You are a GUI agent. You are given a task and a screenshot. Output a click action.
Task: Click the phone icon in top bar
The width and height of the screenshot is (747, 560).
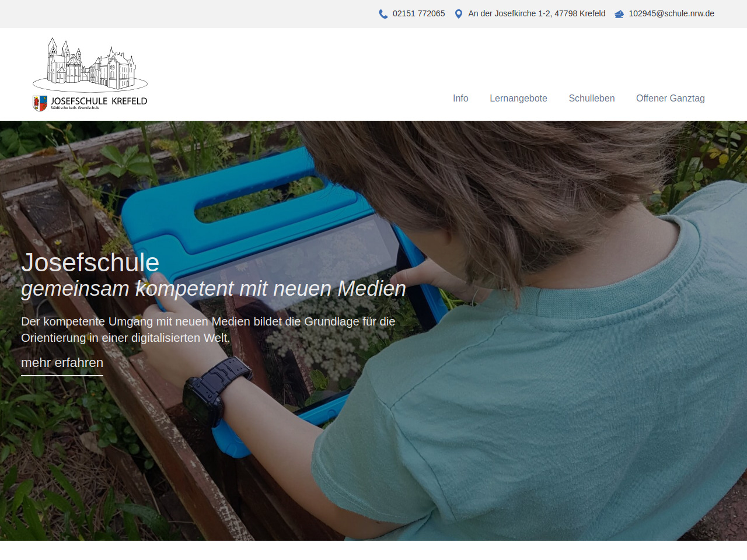(x=383, y=14)
